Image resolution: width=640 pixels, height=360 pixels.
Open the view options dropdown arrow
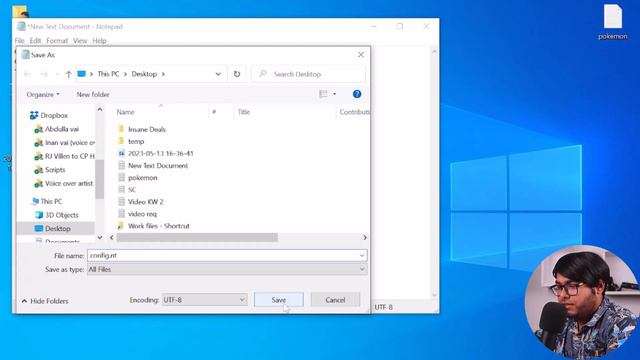pos(334,94)
